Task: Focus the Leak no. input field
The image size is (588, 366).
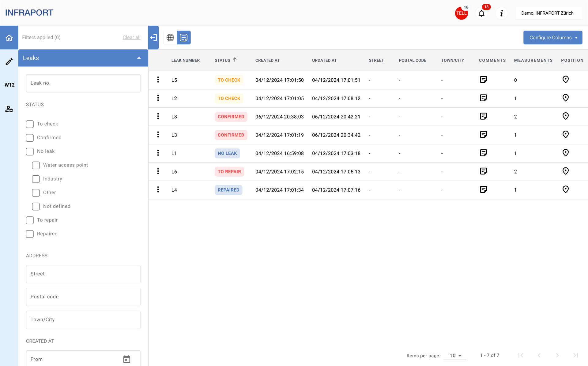Action: [83, 83]
